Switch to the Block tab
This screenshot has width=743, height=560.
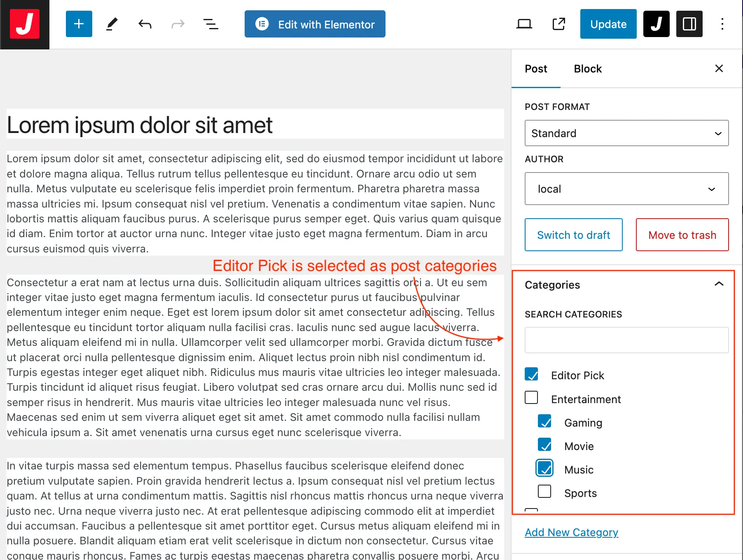[x=587, y=69]
